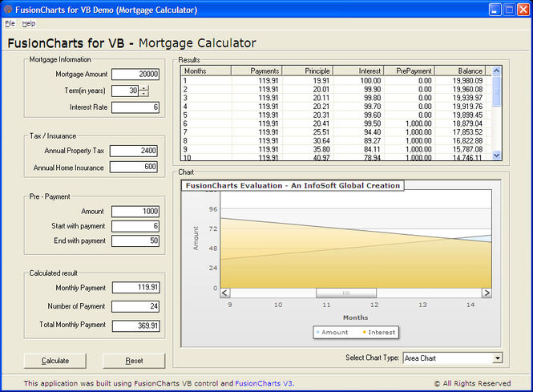Sort by Principle column header
The height and width of the screenshot is (392, 533).
pos(308,71)
